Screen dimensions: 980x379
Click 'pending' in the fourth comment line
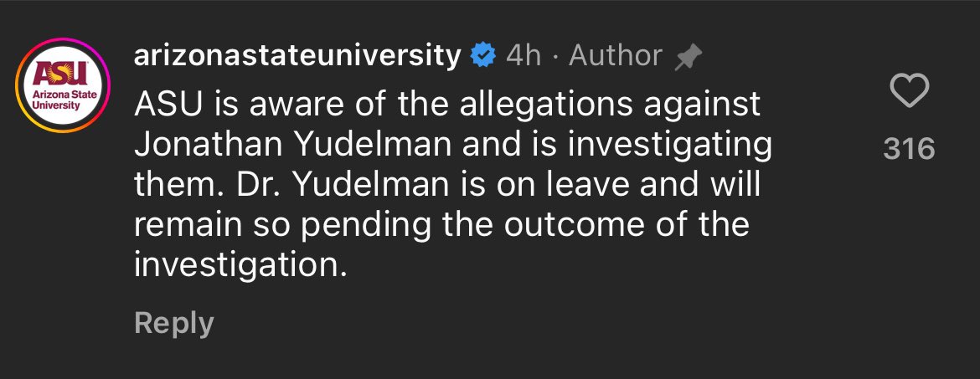pyautogui.click(x=366, y=225)
